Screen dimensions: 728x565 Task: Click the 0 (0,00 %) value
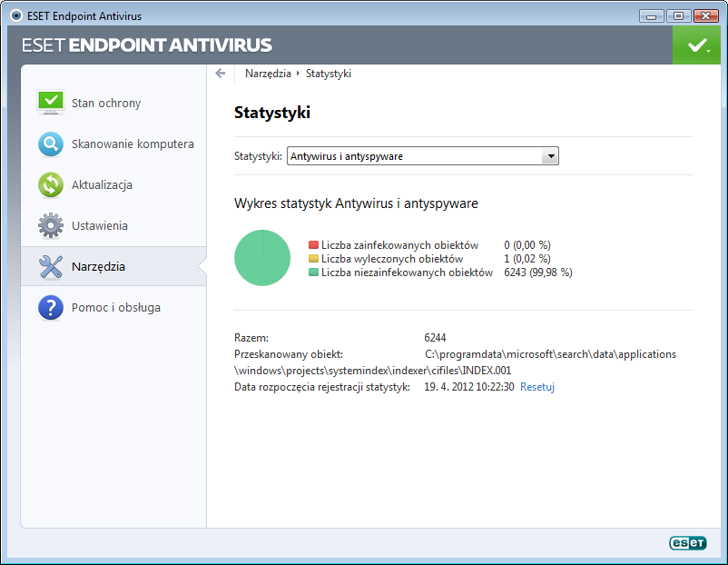click(x=527, y=245)
